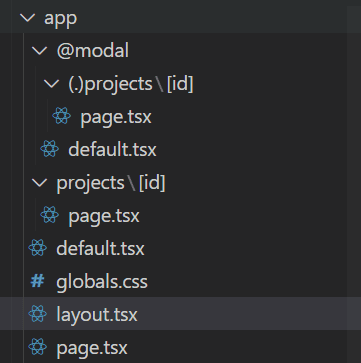Select the app folder label
The width and height of the screenshot is (361, 363).
[x=60, y=19]
